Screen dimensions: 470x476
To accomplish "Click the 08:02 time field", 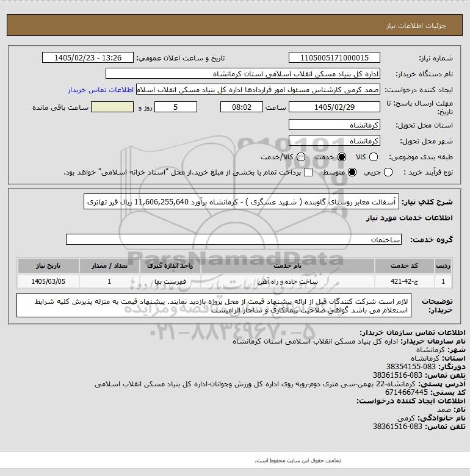I will click(242, 107).
